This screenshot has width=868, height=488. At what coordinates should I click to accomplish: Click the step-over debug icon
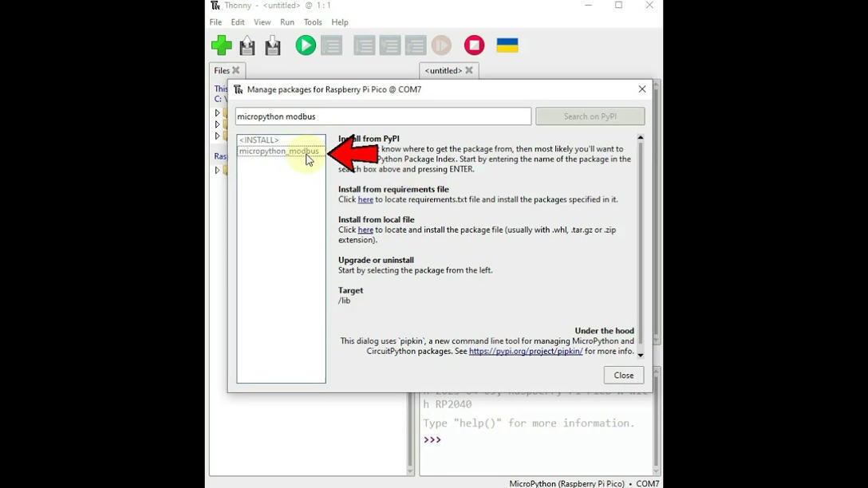coord(364,45)
